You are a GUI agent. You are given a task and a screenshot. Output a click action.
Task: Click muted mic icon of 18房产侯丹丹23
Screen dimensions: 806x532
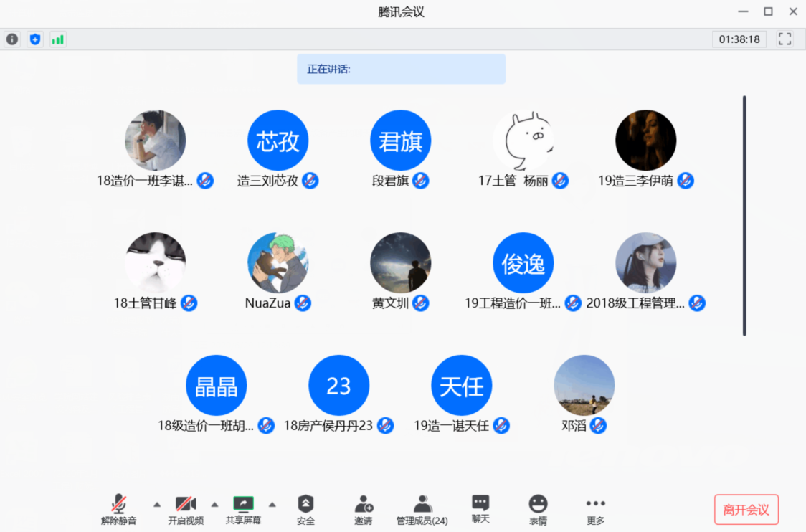(385, 425)
